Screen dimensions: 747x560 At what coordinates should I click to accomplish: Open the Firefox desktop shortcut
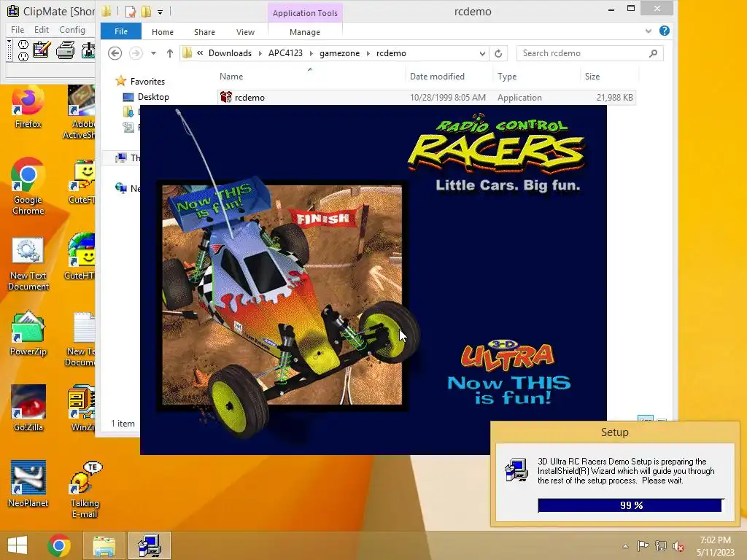point(28,108)
